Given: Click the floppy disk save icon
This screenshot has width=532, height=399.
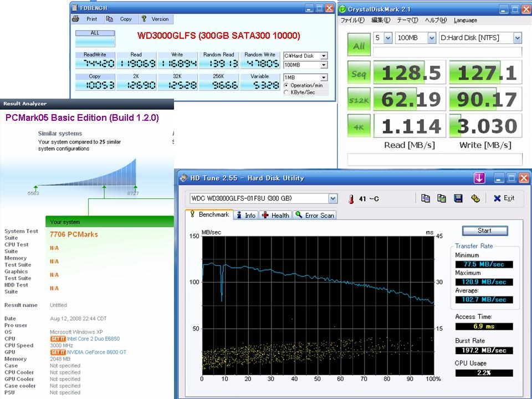Looking at the screenshot, I should [458, 198].
